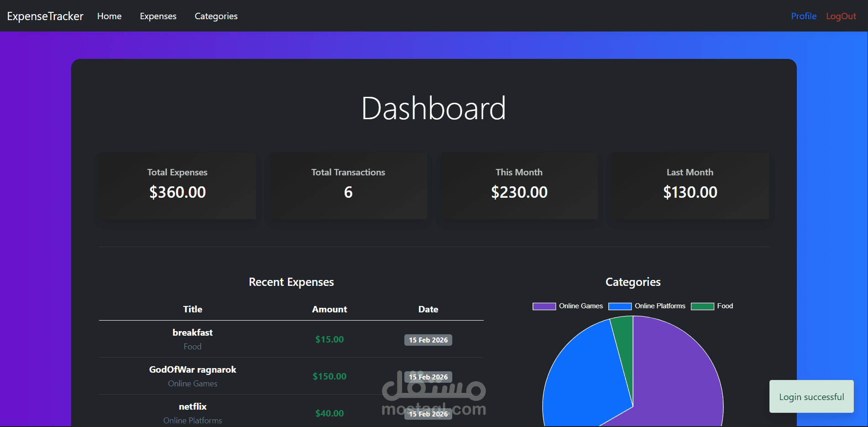Viewport: 868px width, 427px height.
Task: Select the GodOfWar ragnarok expense row
Action: [x=192, y=376]
